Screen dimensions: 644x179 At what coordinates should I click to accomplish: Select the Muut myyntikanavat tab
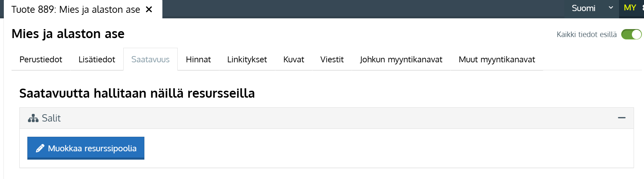pos(497,60)
